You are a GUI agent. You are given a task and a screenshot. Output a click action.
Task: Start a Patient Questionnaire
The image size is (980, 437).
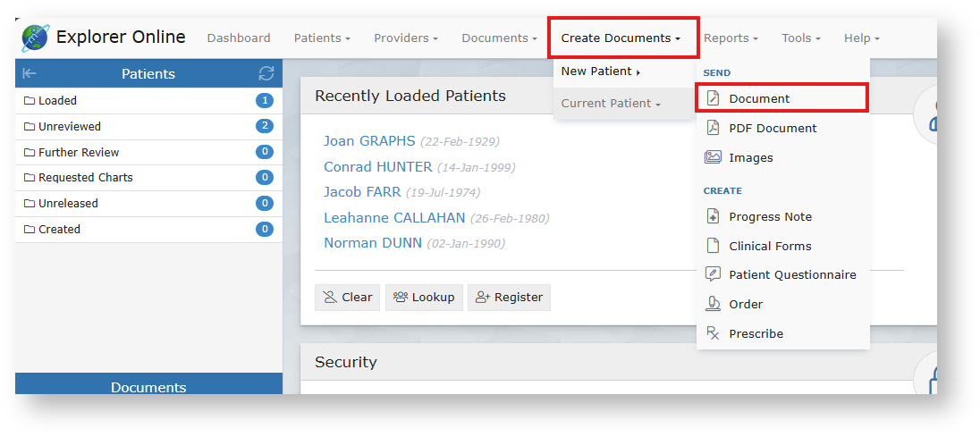(792, 274)
